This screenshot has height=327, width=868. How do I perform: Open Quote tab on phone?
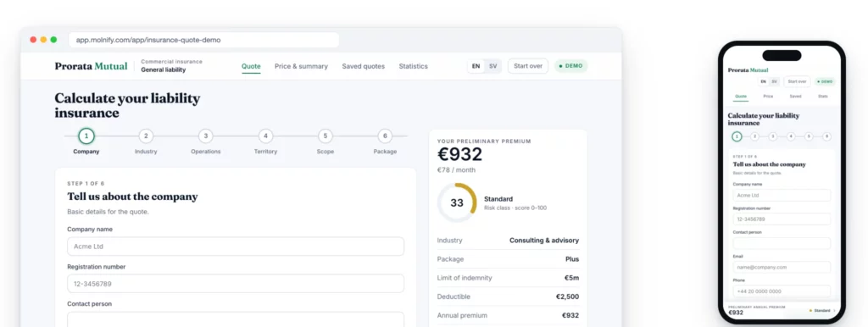coord(740,97)
